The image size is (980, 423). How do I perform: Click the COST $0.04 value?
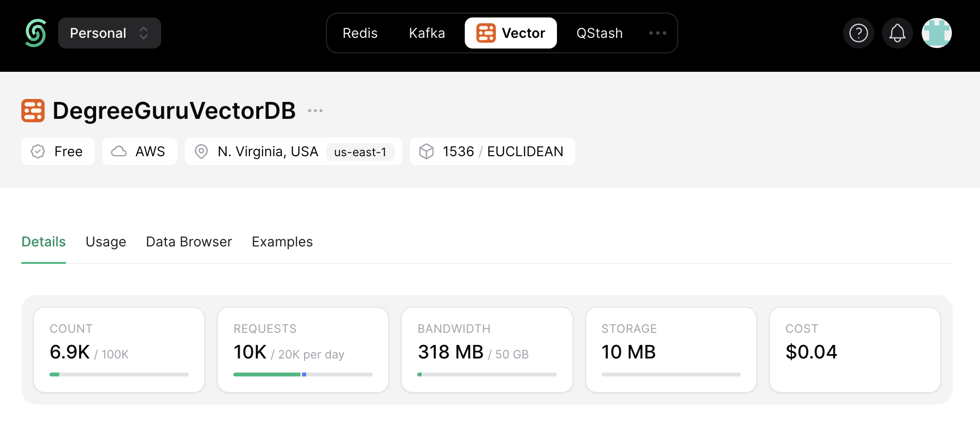point(811,352)
